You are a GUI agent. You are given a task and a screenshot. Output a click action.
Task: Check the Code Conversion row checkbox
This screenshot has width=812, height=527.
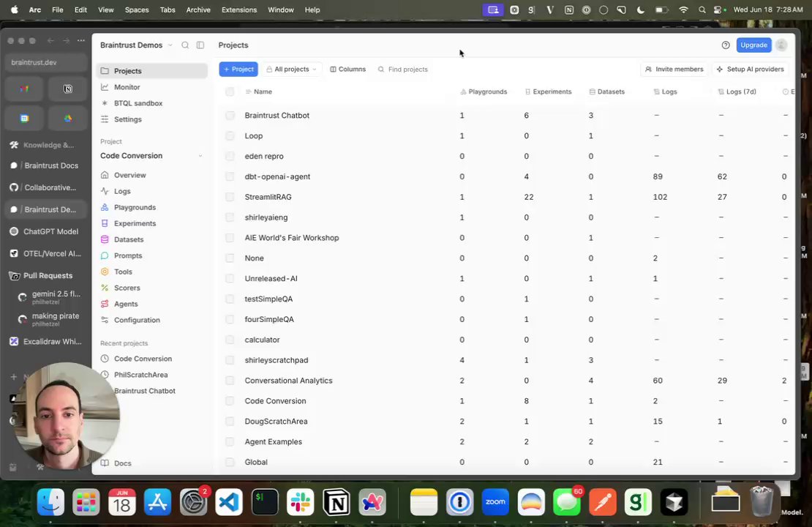(x=230, y=401)
